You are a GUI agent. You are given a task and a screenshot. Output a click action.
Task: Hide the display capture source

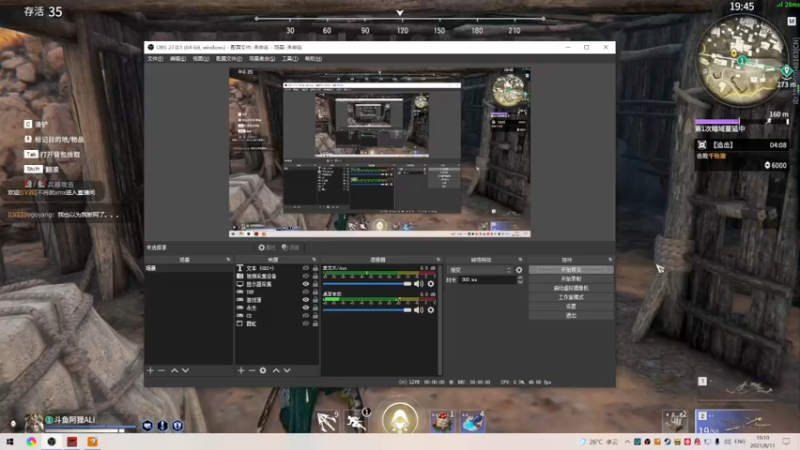pyautogui.click(x=306, y=284)
